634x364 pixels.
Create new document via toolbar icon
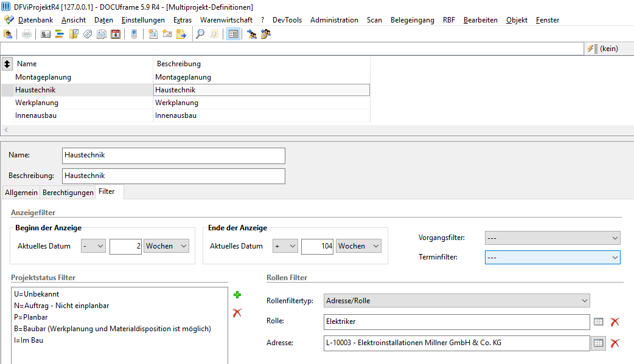153,35
